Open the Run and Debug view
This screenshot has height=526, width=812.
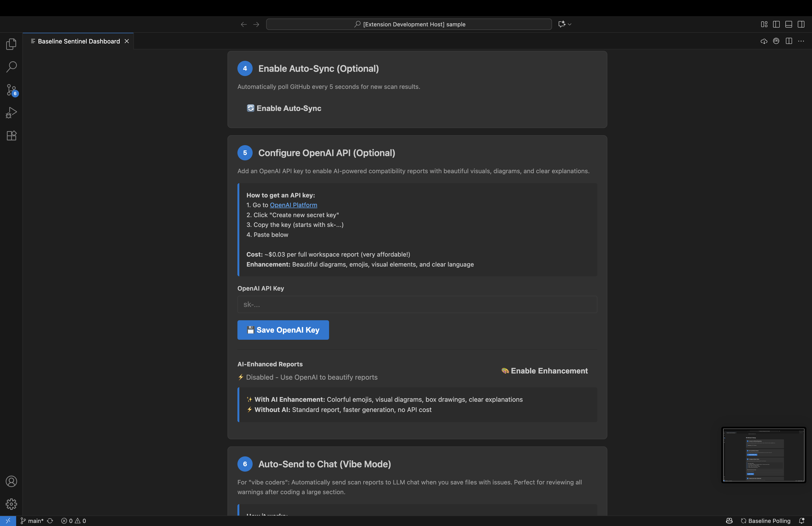click(x=11, y=113)
